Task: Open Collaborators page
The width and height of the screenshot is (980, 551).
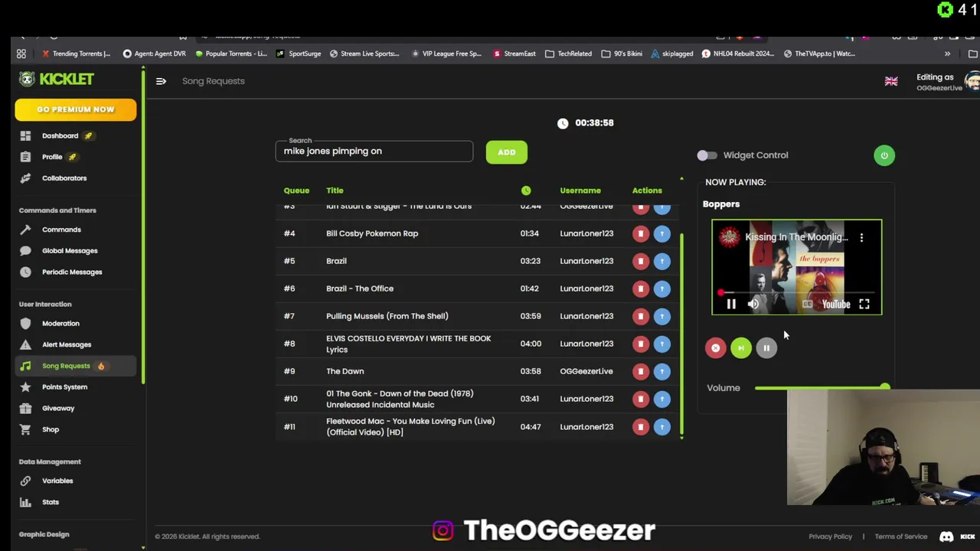Action: tap(64, 178)
